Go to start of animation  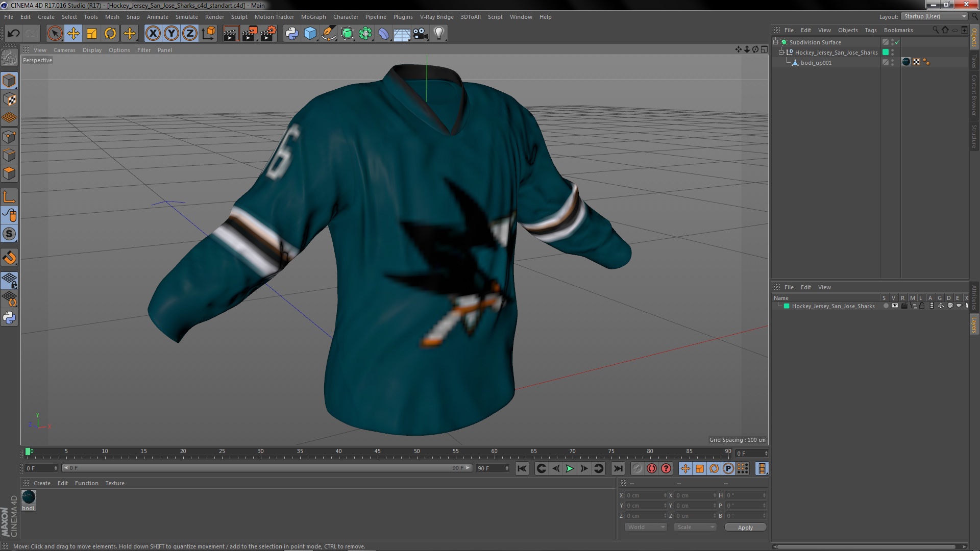pyautogui.click(x=522, y=468)
